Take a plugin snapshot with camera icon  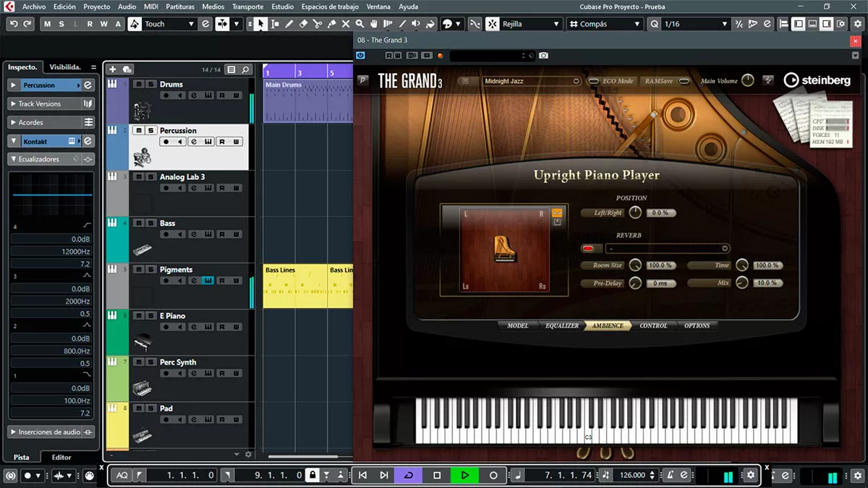coord(543,56)
